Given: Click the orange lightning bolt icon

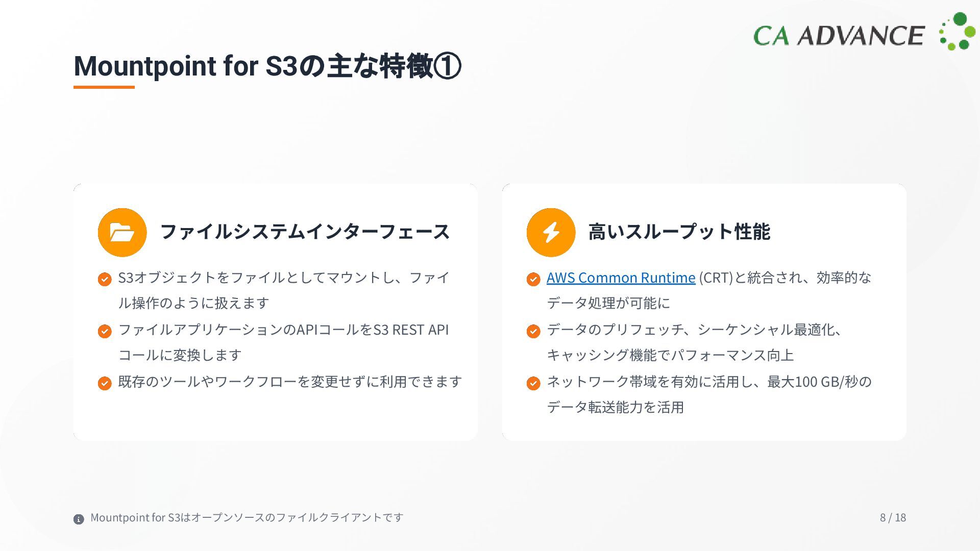Looking at the screenshot, I should coord(551,232).
